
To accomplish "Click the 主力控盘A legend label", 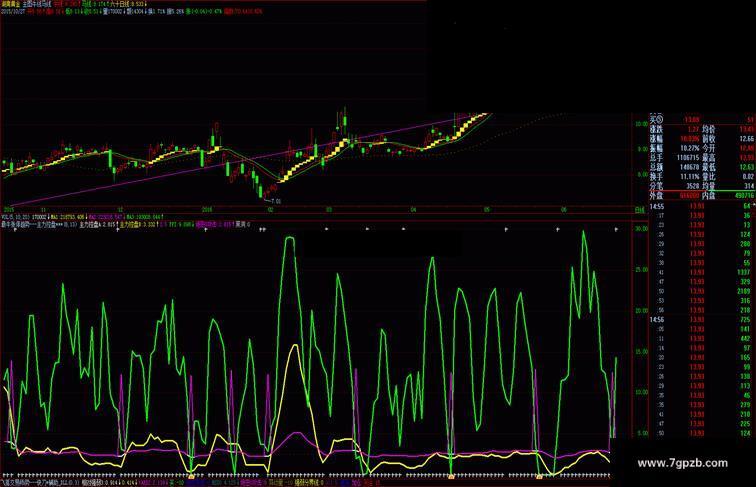I will (91, 225).
